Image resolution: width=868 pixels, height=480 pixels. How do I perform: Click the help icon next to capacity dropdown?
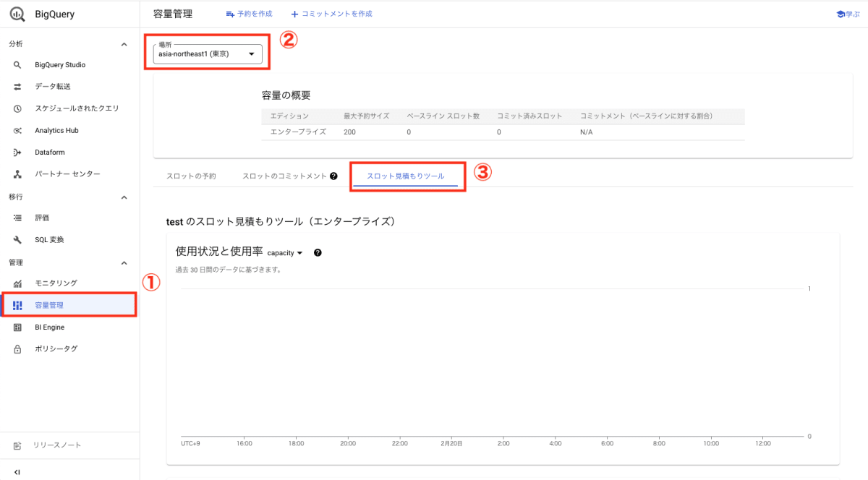pos(318,253)
